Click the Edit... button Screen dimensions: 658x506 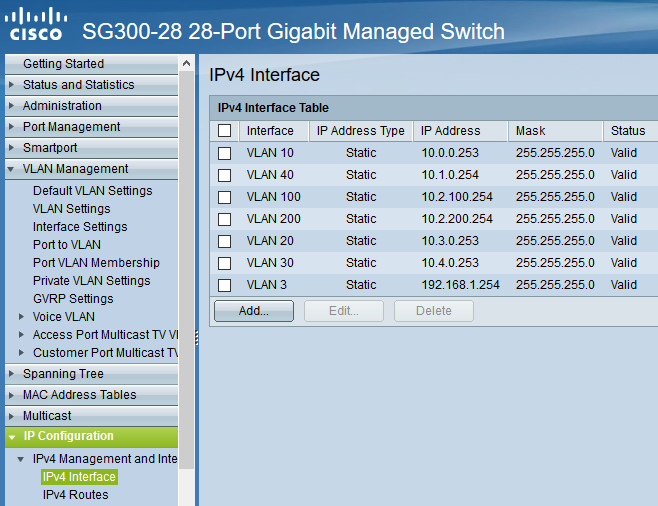(x=344, y=311)
